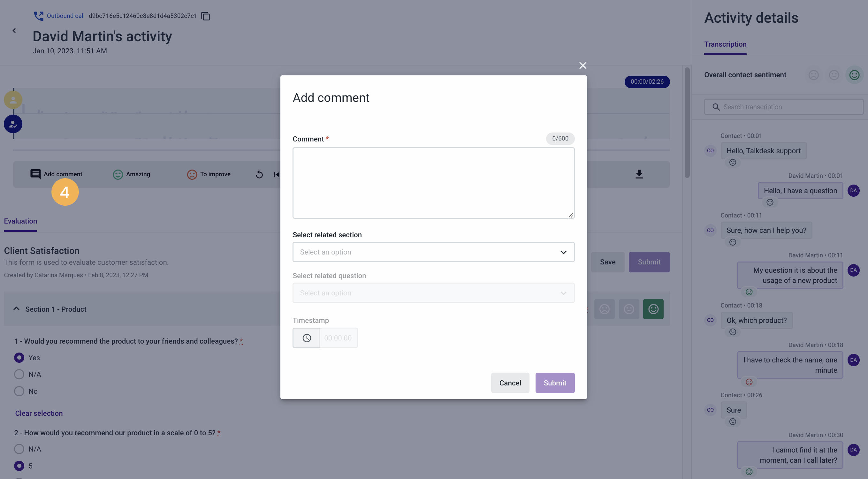This screenshot has width=868, height=479.
Task: Mark as Amazing with smiley icon
Action: click(x=131, y=174)
